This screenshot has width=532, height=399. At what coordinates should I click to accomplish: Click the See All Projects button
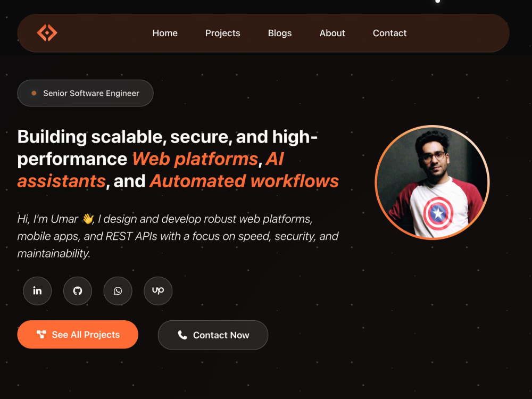click(78, 335)
